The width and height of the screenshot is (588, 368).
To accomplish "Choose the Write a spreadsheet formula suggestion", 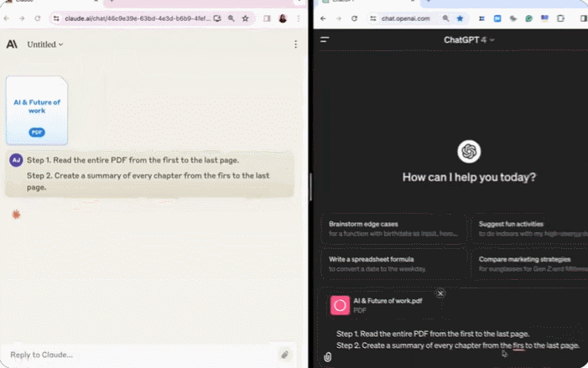I will tap(393, 264).
